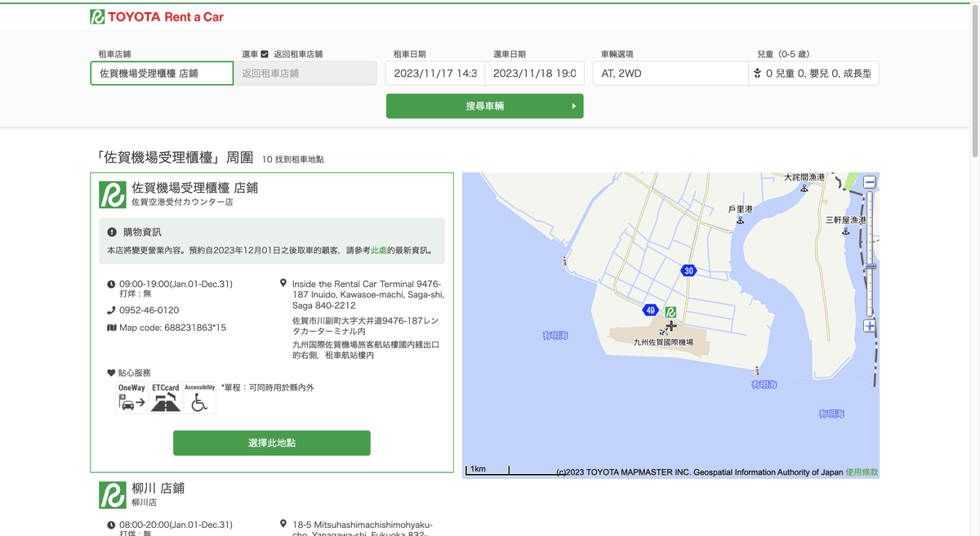980x536 pixels.
Task: Open the 此處 link in store notice
Action: coord(378,251)
